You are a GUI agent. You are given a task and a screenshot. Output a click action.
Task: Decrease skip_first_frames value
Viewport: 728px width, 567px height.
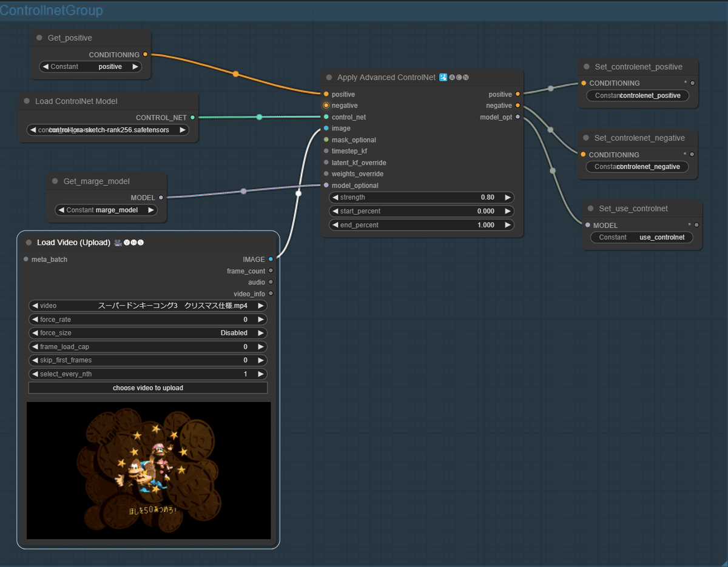35,360
